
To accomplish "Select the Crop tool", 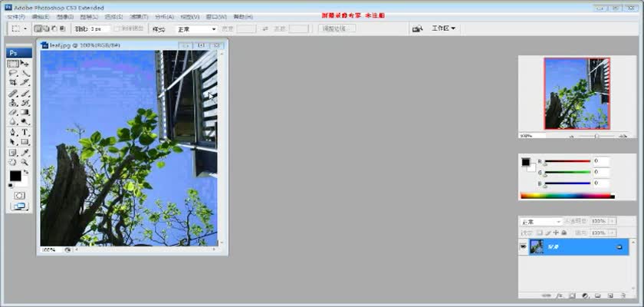I will 13,83.
